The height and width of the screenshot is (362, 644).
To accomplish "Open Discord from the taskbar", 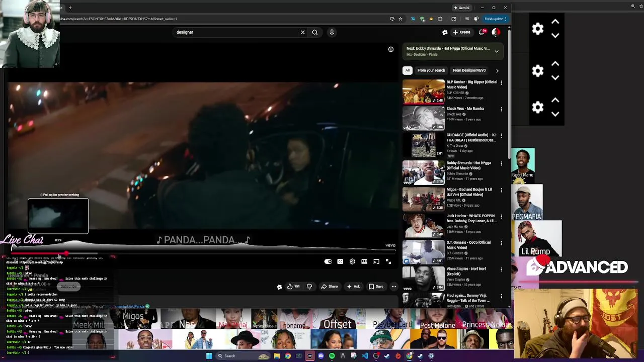I will pos(321,356).
